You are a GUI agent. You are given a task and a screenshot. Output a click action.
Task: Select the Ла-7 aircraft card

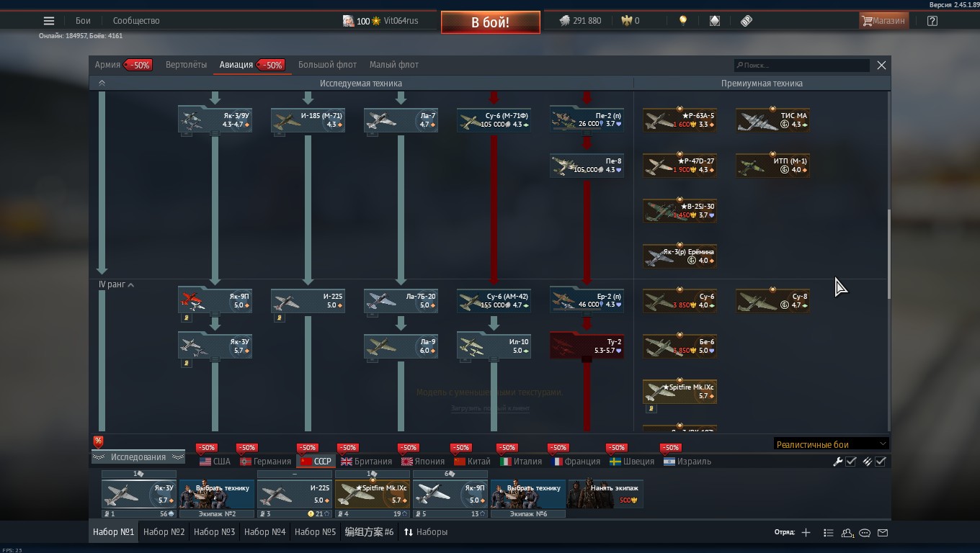[401, 120]
